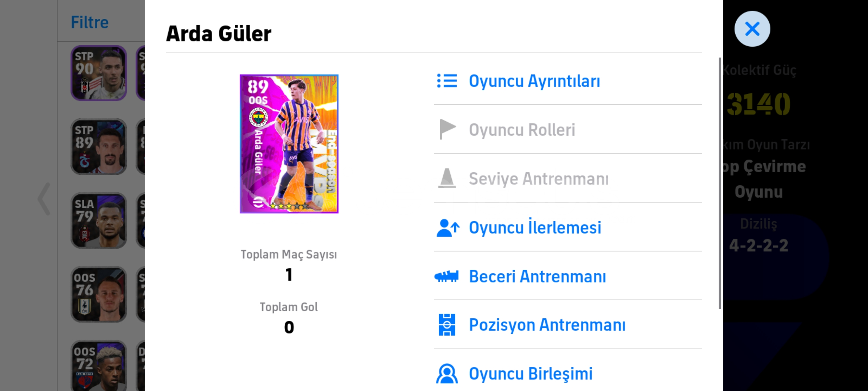Click the cone icon for Seviye Antrenmanı
Screen dimensions: 868x391
447,178
